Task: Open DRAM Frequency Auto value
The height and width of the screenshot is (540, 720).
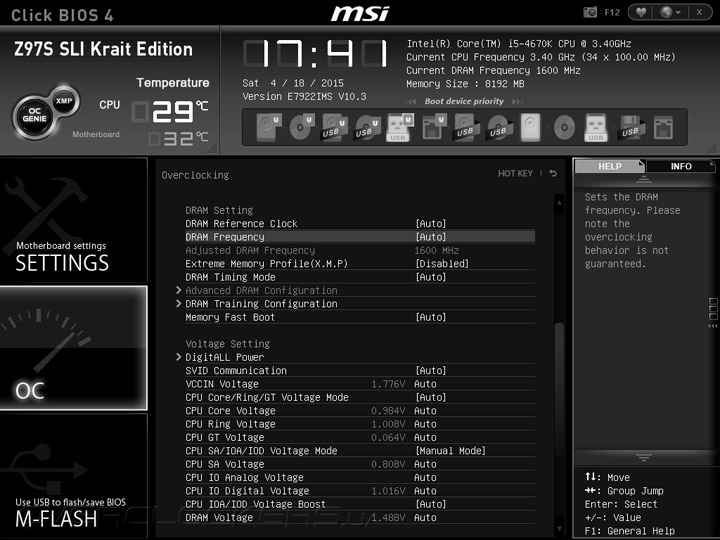Action: [431, 237]
